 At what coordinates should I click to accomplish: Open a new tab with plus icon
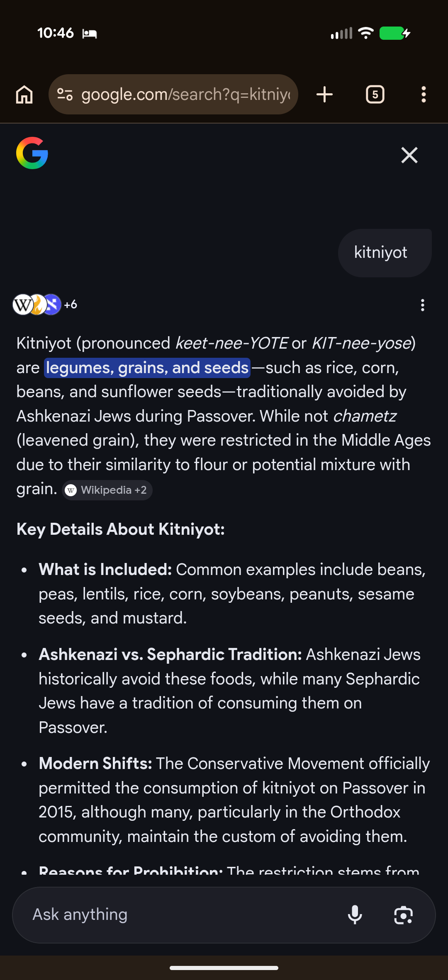point(324,95)
